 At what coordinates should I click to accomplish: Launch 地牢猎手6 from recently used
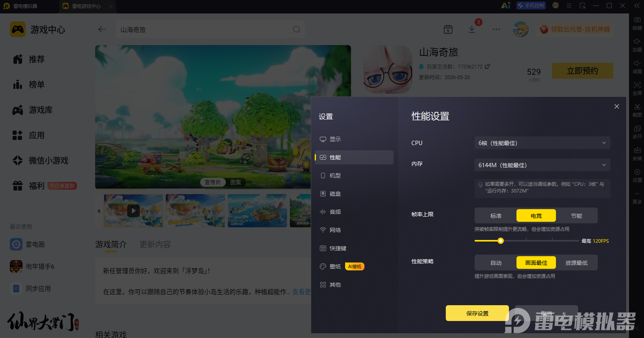click(32, 266)
